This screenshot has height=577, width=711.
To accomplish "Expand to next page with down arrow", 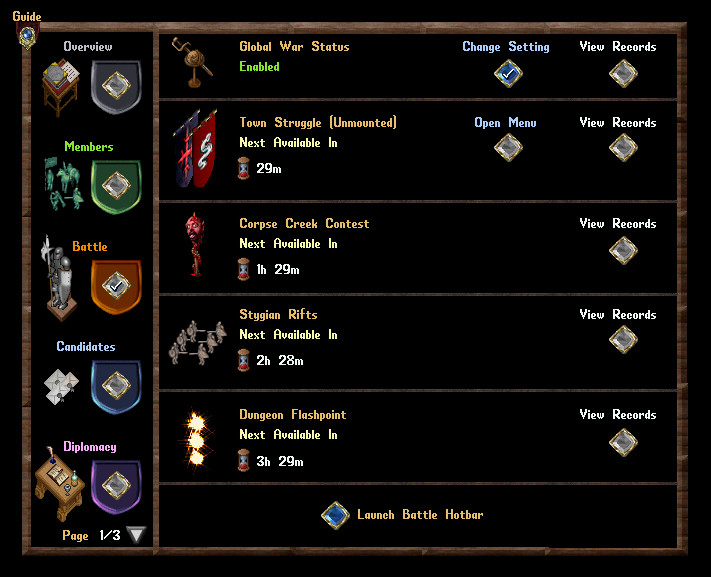I will 136,535.
